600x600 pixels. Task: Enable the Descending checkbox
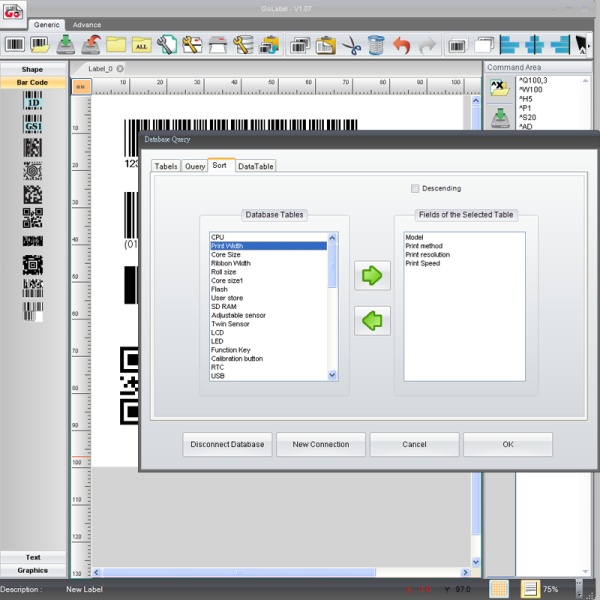tap(416, 188)
